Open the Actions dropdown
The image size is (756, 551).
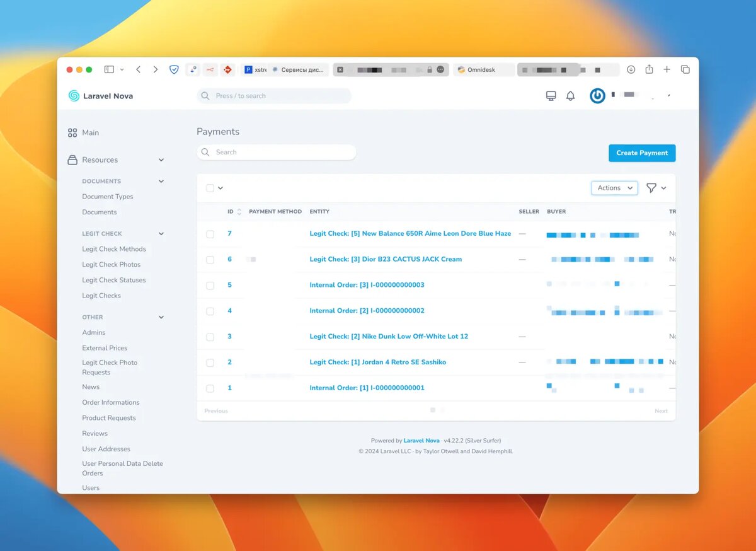pos(614,188)
